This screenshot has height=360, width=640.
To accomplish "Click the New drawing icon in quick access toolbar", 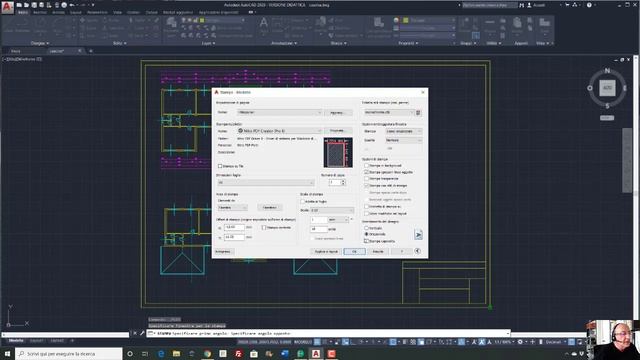I will click(x=19, y=5).
